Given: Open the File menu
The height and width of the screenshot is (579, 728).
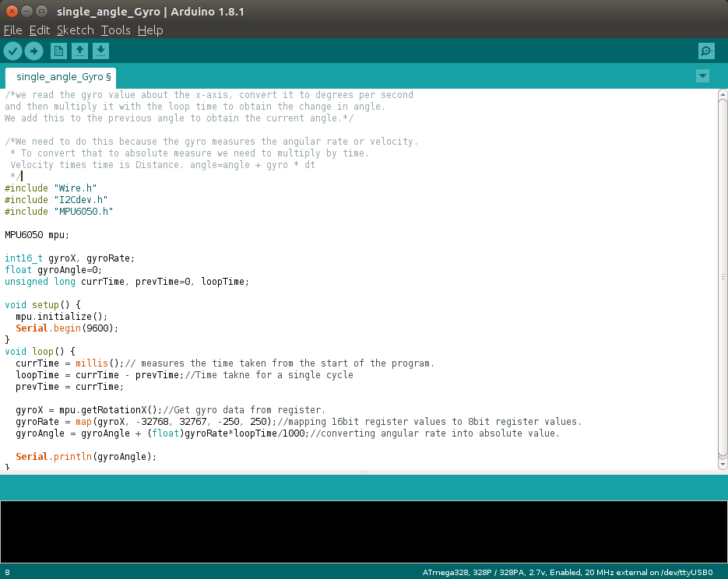Looking at the screenshot, I should pyautogui.click(x=12, y=30).
